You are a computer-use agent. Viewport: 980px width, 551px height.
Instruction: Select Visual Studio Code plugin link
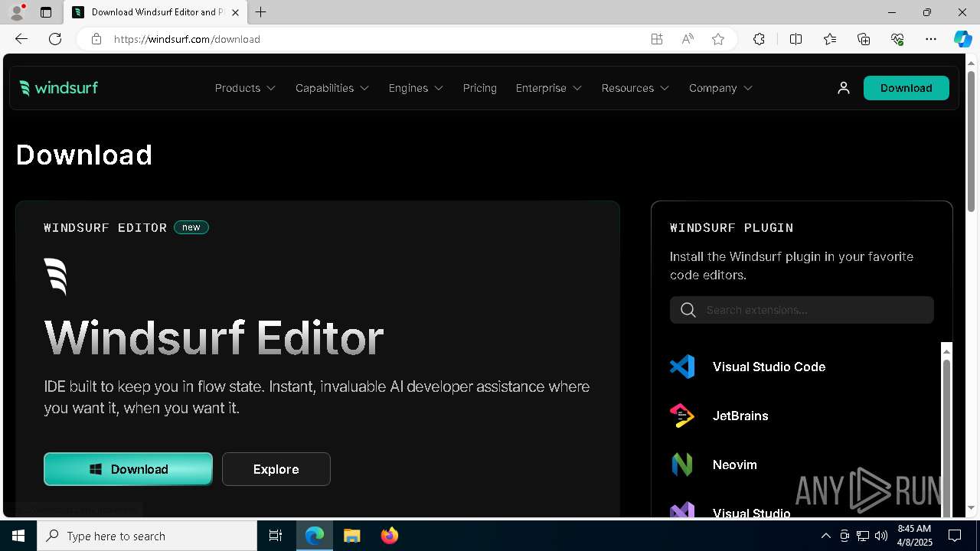(x=769, y=367)
